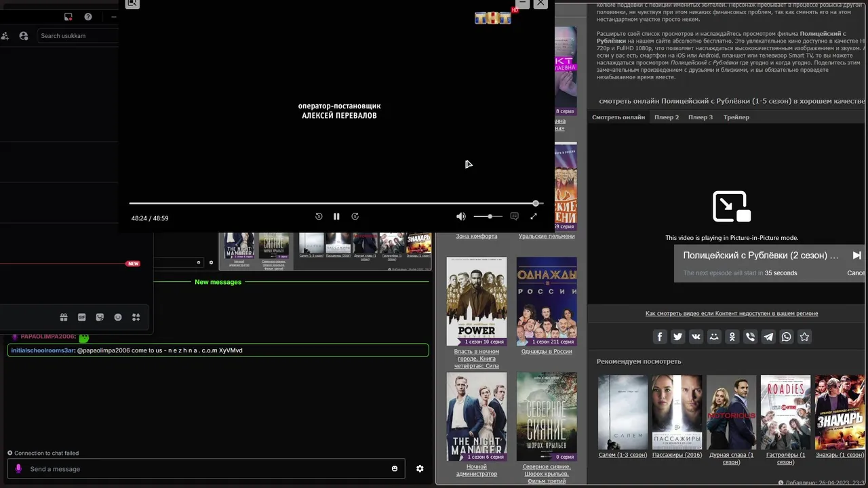
Task: Open Discord user profile icon
Action: click(24, 36)
